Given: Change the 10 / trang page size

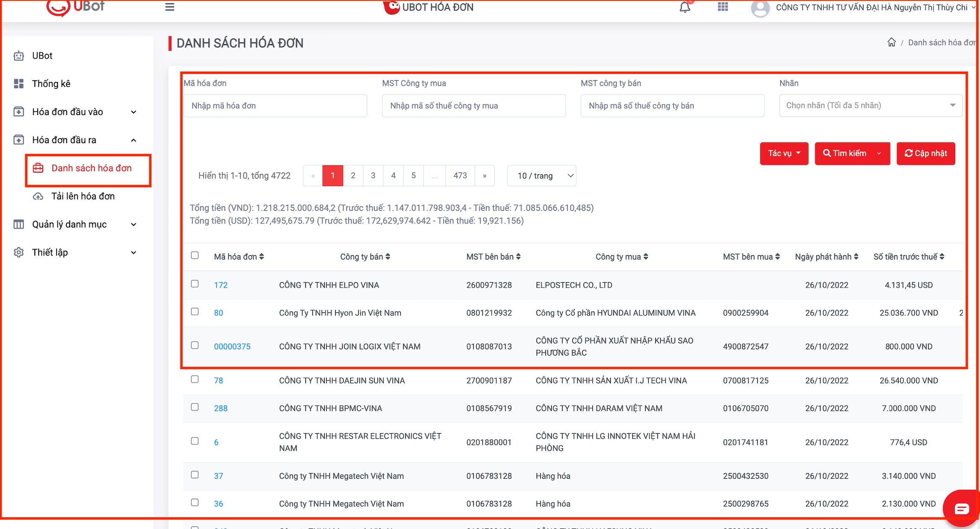Looking at the screenshot, I should (x=541, y=175).
